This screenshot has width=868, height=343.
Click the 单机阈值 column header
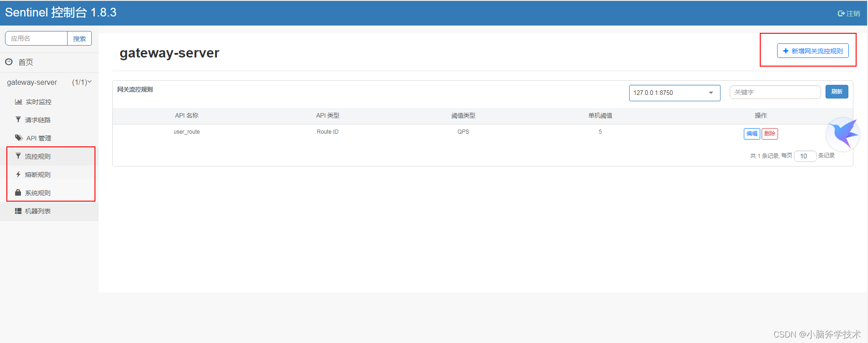(600, 115)
